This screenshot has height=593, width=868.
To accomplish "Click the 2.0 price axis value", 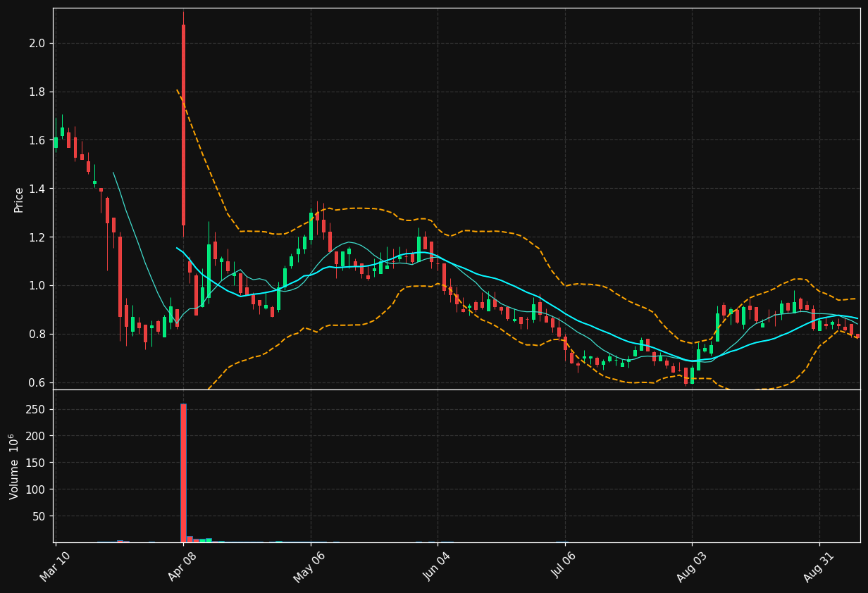I will point(37,44).
